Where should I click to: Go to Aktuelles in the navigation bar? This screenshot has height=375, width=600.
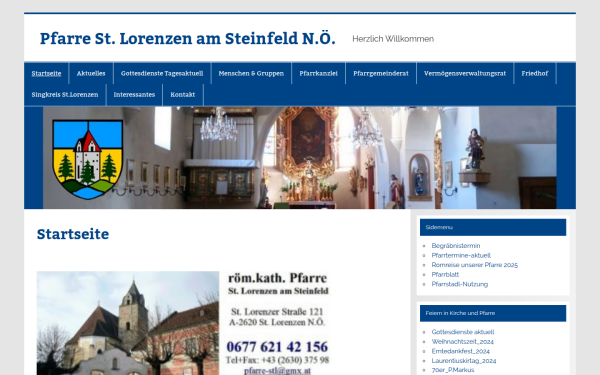coord(91,73)
